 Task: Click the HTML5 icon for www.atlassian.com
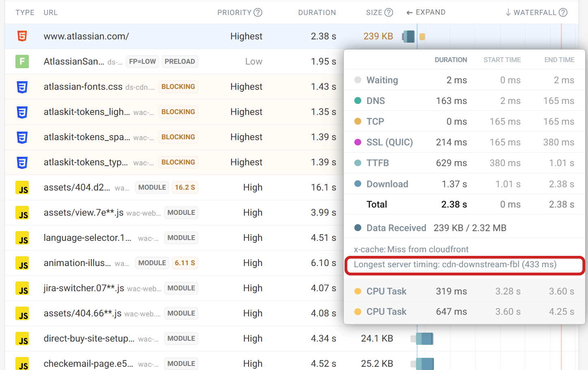point(22,36)
